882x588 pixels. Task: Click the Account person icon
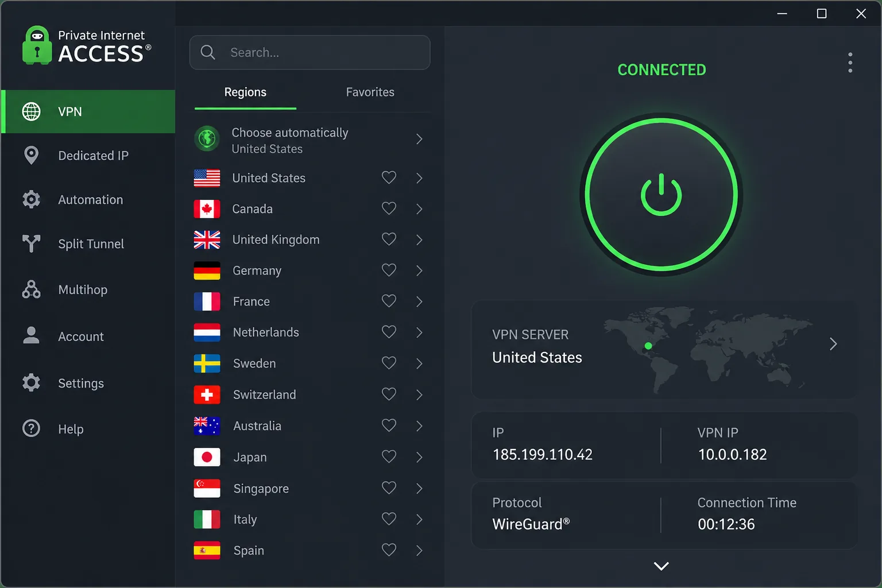coord(31,335)
